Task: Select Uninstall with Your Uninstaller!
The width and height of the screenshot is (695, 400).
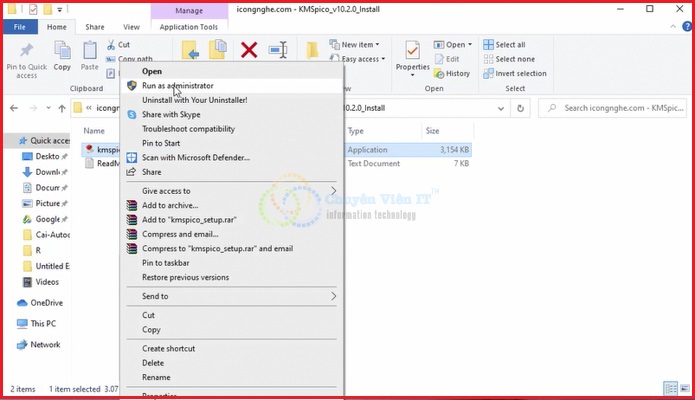Action: tap(231, 100)
